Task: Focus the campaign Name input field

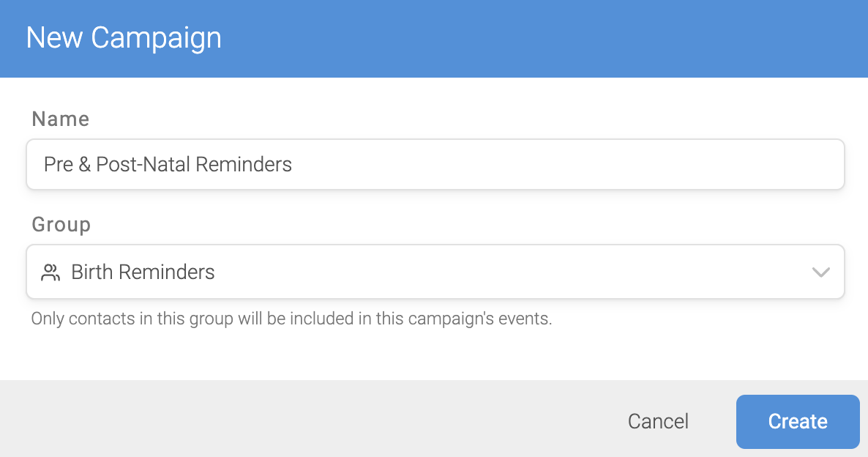Action: click(435, 165)
